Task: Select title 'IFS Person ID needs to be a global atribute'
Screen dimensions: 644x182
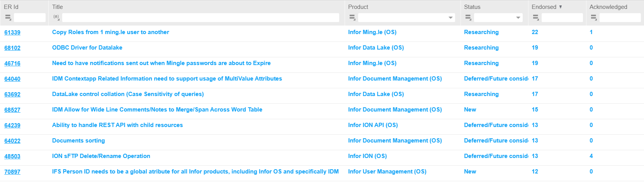Action: pos(195,172)
